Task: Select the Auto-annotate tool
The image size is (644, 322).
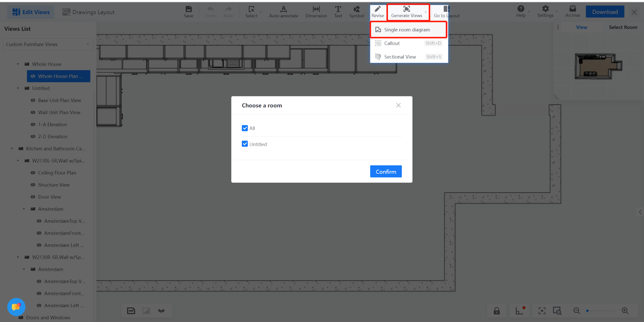Action: click(283, 12)
